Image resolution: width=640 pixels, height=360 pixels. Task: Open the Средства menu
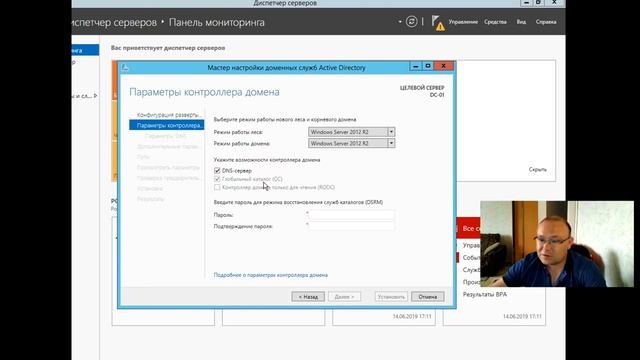(x=495, y=22)
